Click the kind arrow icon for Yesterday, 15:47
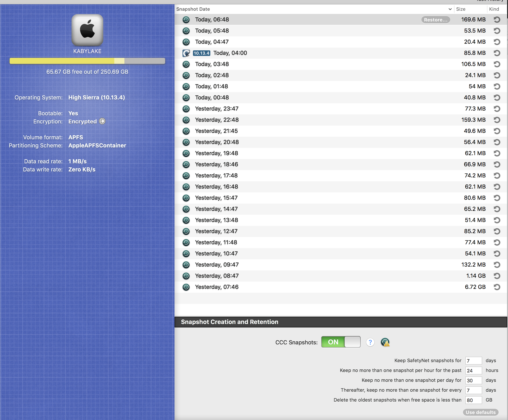This screenshot has width=508, height=420. (497, 198)
